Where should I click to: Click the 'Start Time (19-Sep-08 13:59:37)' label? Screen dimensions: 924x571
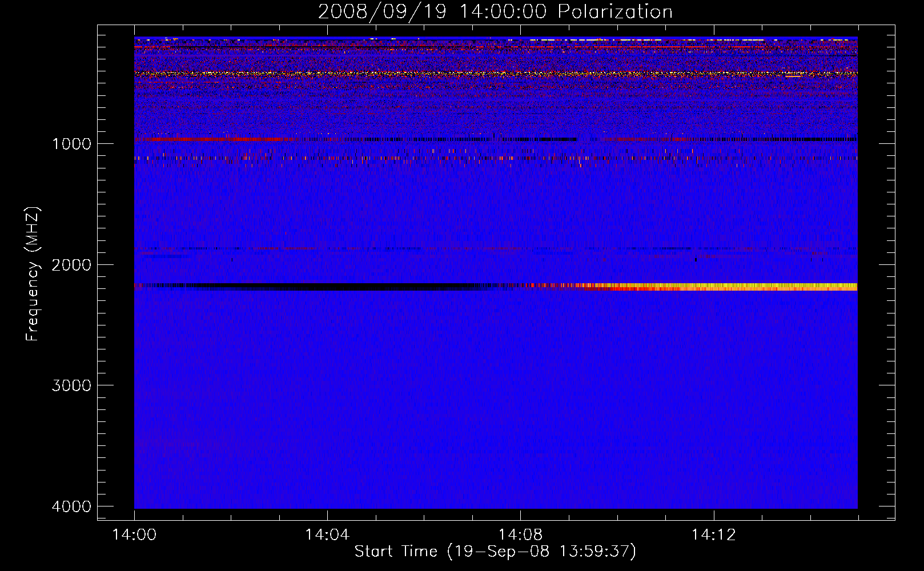pyautogui.click(x=495, y=552)
